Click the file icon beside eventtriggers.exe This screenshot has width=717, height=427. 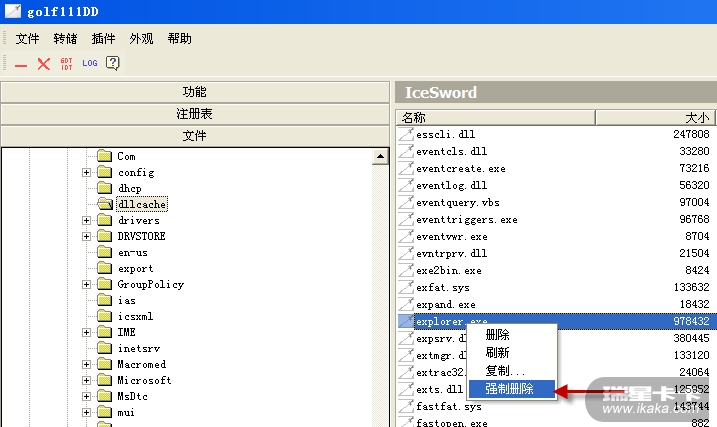tap(406, 219)
